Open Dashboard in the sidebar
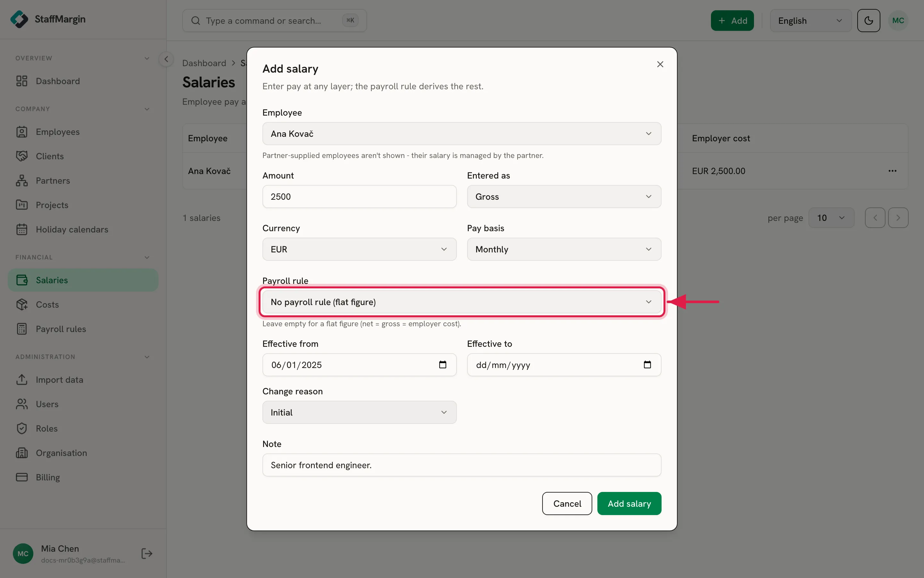This screenshot has height=578, width=924. tap(83, 81)
